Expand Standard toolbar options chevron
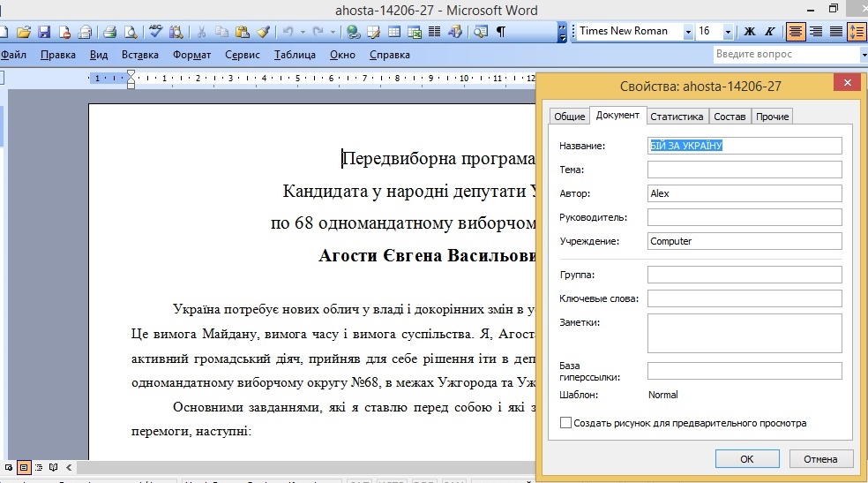The width and height of the screenshot is (868, 483). point(562,32)
